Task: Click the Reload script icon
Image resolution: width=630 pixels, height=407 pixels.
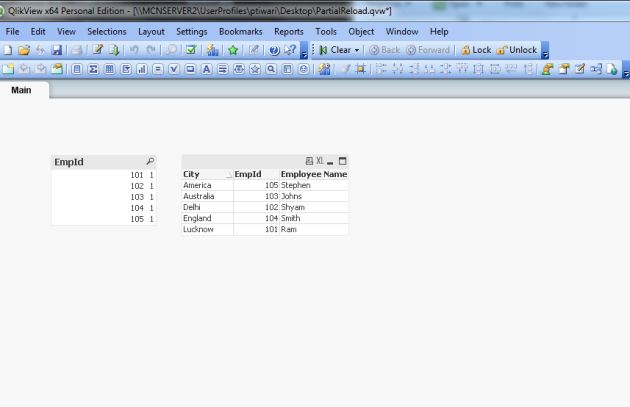Action: 114,50
